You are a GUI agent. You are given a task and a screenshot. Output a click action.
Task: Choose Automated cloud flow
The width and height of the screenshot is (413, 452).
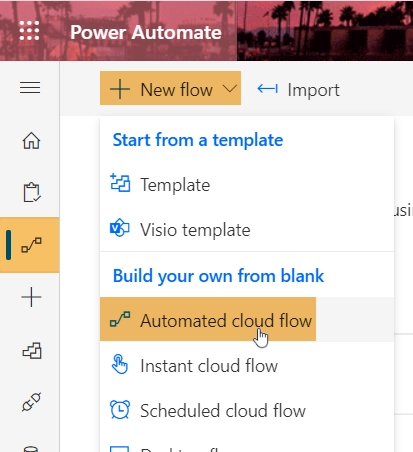[x=247, y=319]
